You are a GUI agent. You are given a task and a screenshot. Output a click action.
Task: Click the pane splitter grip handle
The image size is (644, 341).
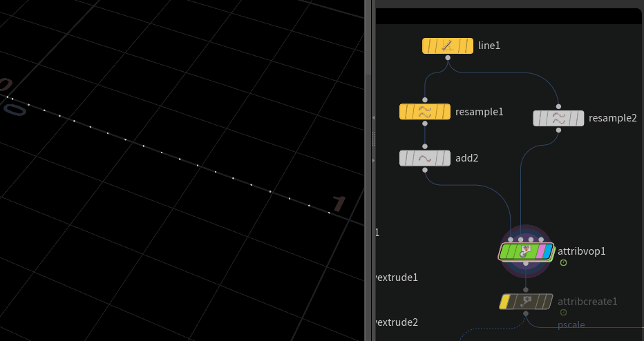click(x=374, y=139)
